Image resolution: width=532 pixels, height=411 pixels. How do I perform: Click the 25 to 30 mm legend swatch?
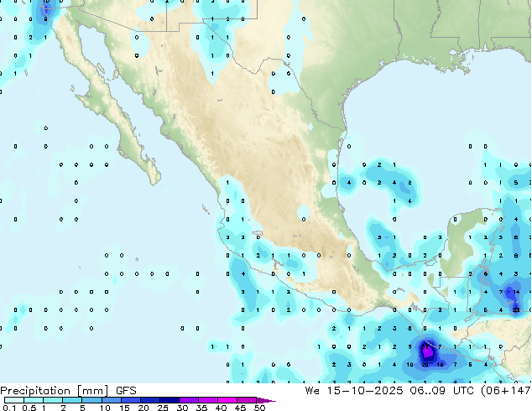click(x=170, y=400)
